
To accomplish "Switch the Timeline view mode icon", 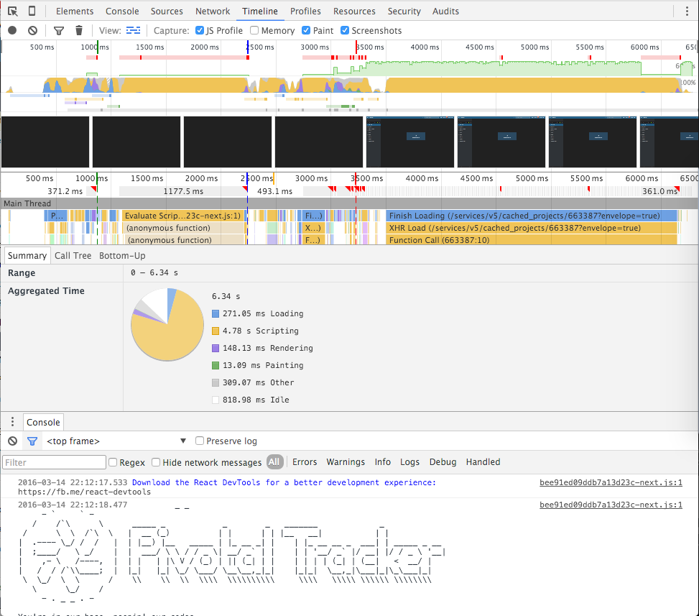I will coord(133,30).
